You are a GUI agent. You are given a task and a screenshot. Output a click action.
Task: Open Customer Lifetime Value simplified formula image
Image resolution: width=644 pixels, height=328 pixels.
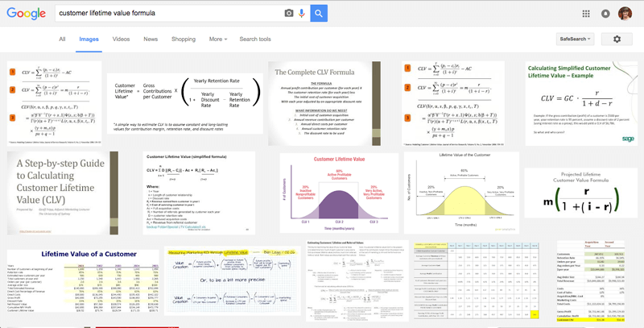tap(199, 193)
